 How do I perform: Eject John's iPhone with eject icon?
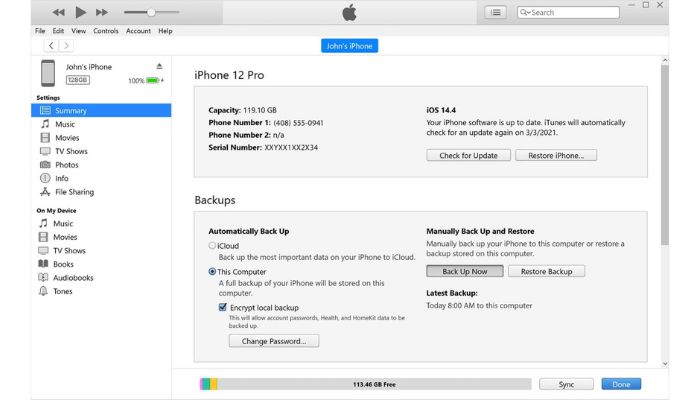pyautogui.click(x=159, y=67)
